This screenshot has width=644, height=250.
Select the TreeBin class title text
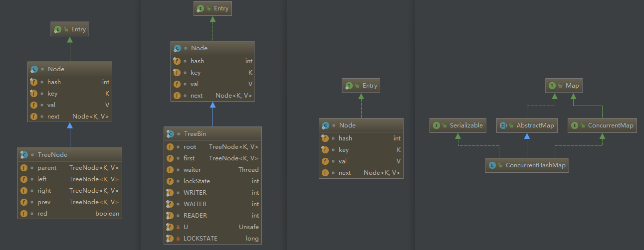(195, 134)
